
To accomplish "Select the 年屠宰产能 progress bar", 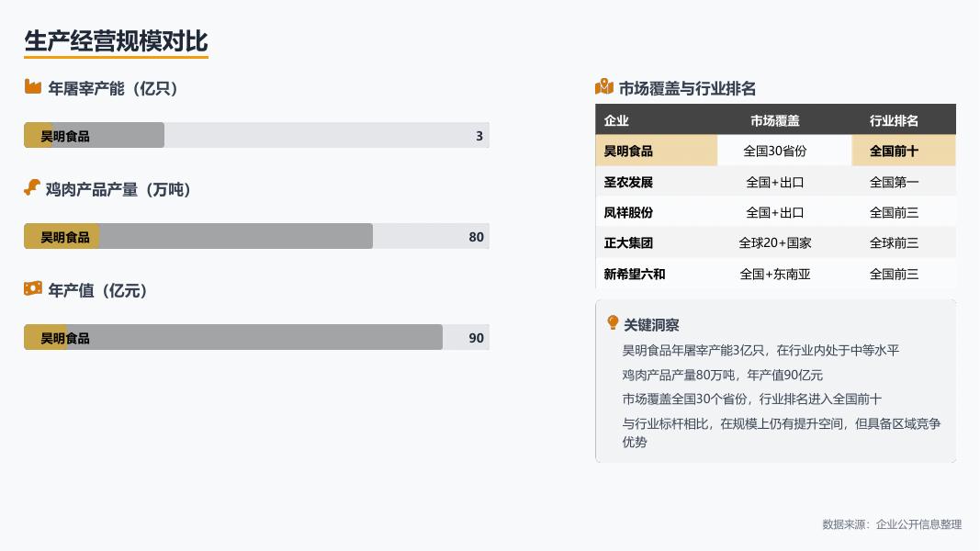I will coord(256,136).
